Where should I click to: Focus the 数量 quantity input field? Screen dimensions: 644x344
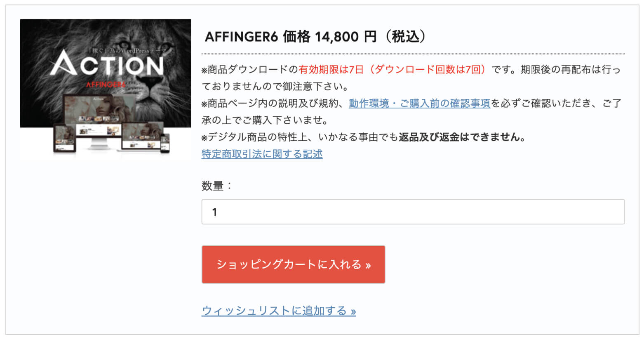[413, 212]
